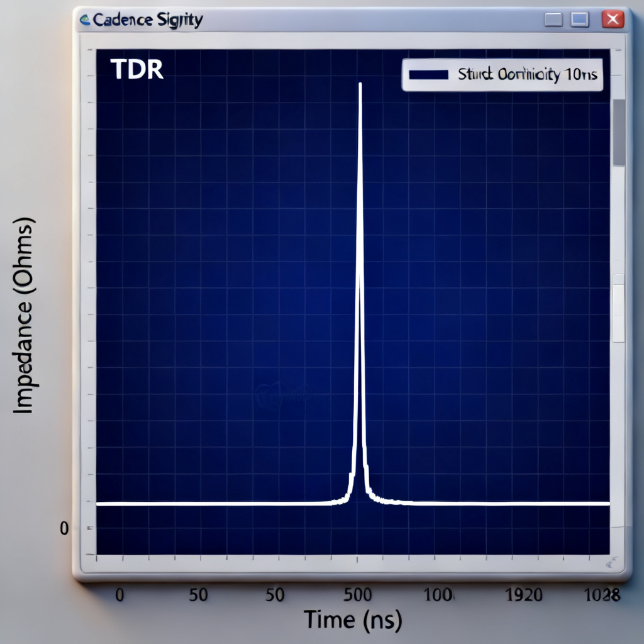Click the legend's dark blue color swatch

point(428,74)
